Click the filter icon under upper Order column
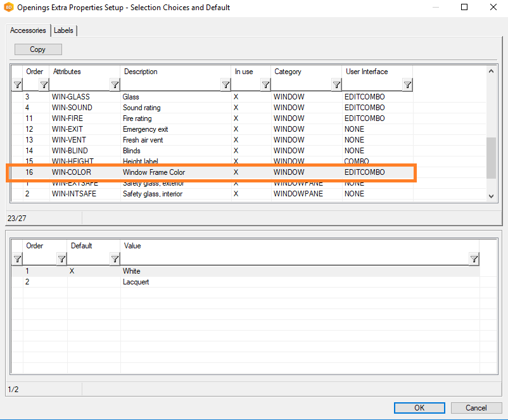508x420 pixels. [x=44, y=85]
